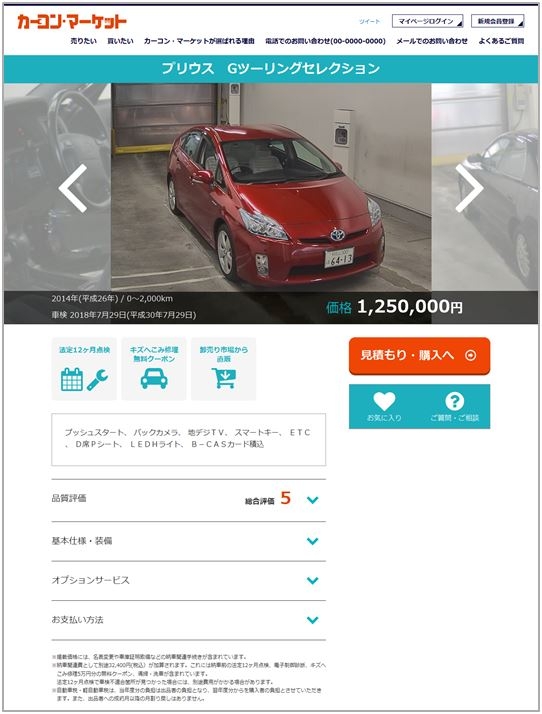The height and width of the screenshot is (714, 542).
Task: Open the question mark ご質問・ご相談 icon
Action: pos(454,401)
